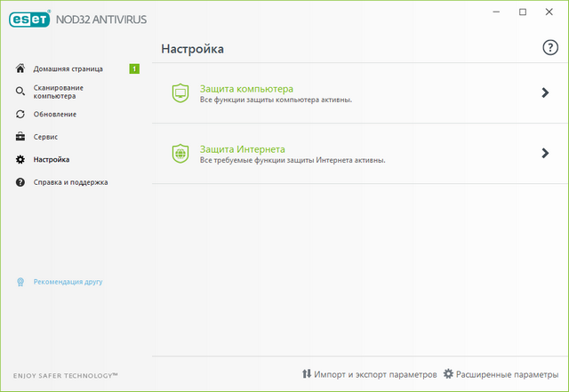Image resolution: width=569 pixels, height=392 pixels.
Task: Click the toolbox icon beside Сервис
Action: coord(20,137)
